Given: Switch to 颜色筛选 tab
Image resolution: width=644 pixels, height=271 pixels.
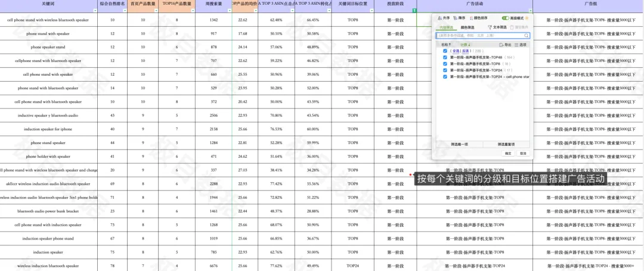Looking at the screenshot, I should point(467,27).
